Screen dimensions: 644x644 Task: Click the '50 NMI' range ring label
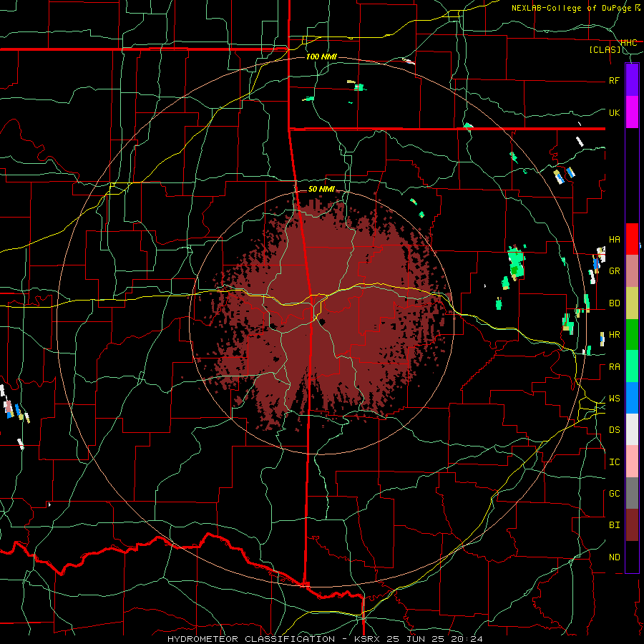point(321,189)
